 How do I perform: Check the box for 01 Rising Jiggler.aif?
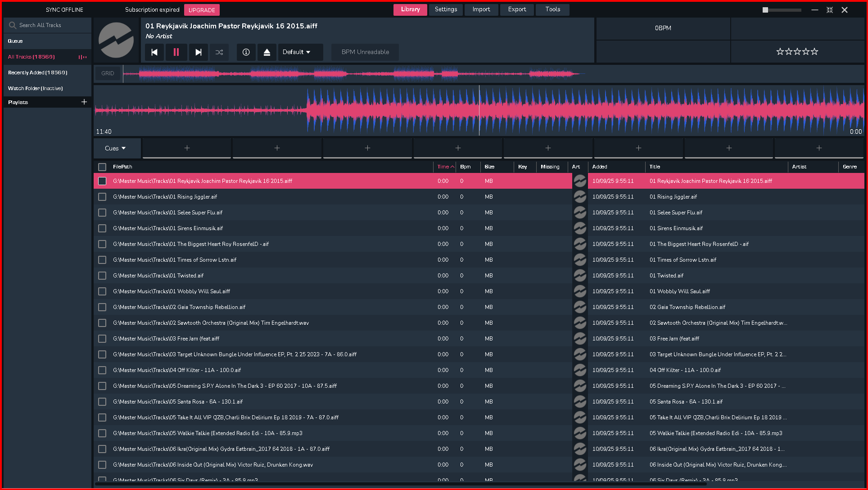coord(102,197)
